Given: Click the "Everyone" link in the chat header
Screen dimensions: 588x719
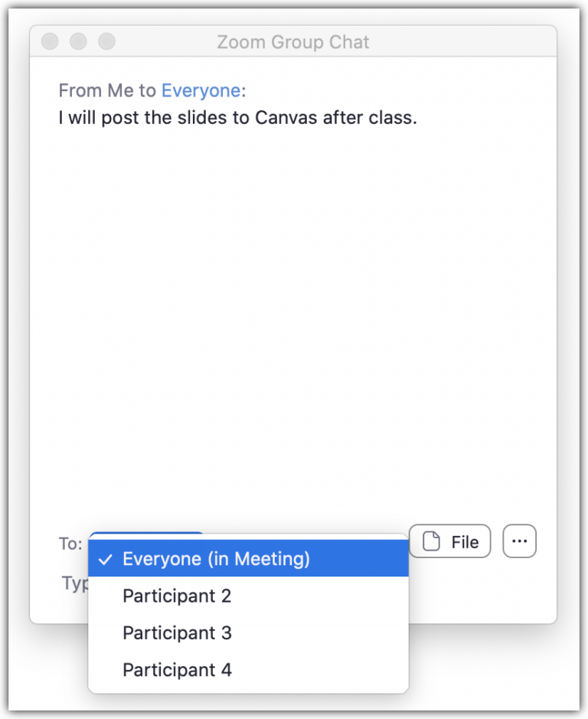Looking at the screenshot, I should point(201,90).
